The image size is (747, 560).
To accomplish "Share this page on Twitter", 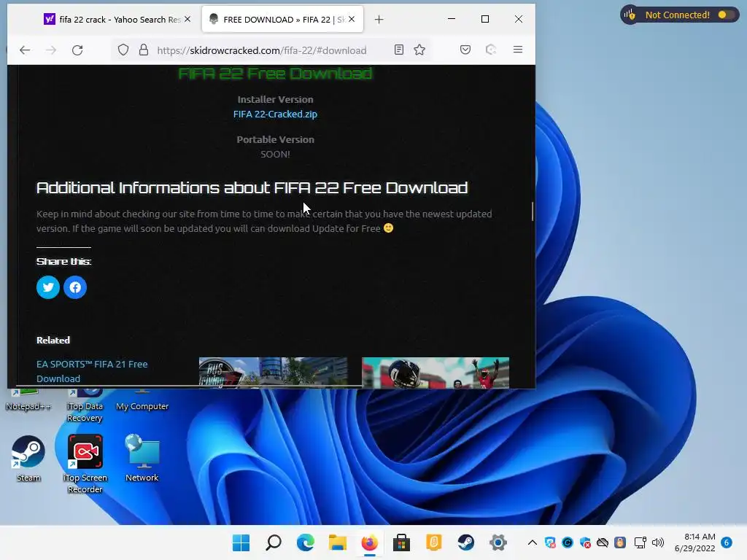I will [x=48, y=287].
